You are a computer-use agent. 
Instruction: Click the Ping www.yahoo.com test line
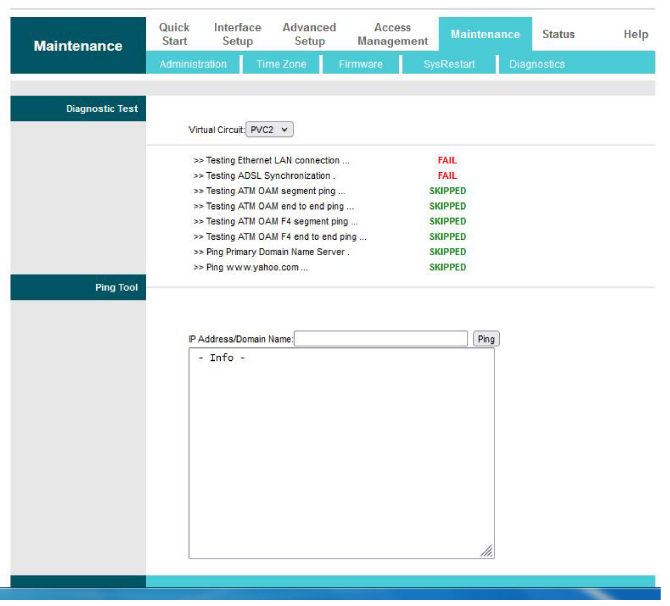pos(250,268)
